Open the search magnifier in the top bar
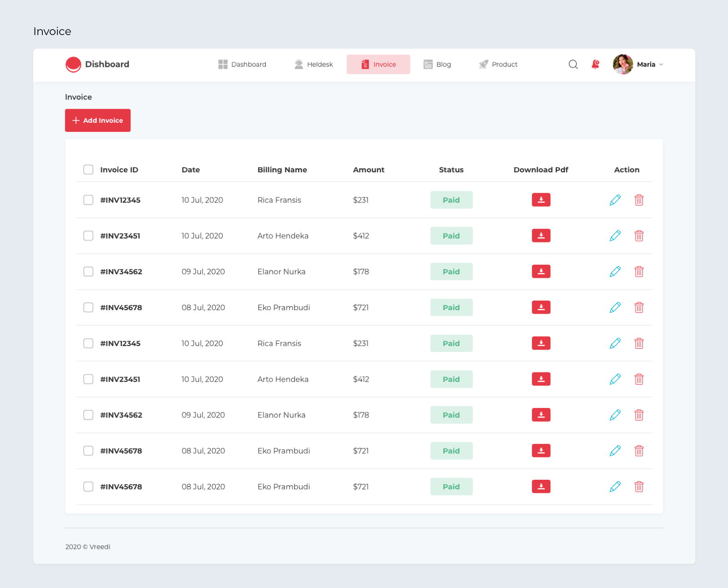 573,65
